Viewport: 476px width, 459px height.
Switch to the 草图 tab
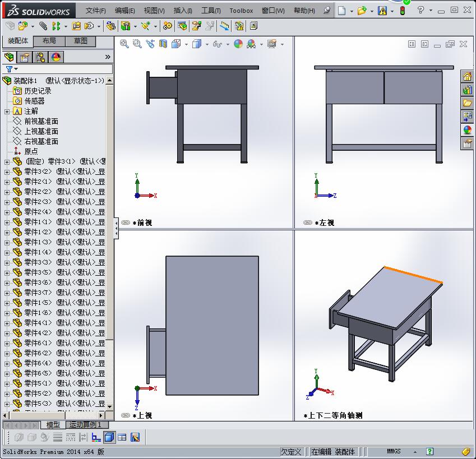(80, 41)
